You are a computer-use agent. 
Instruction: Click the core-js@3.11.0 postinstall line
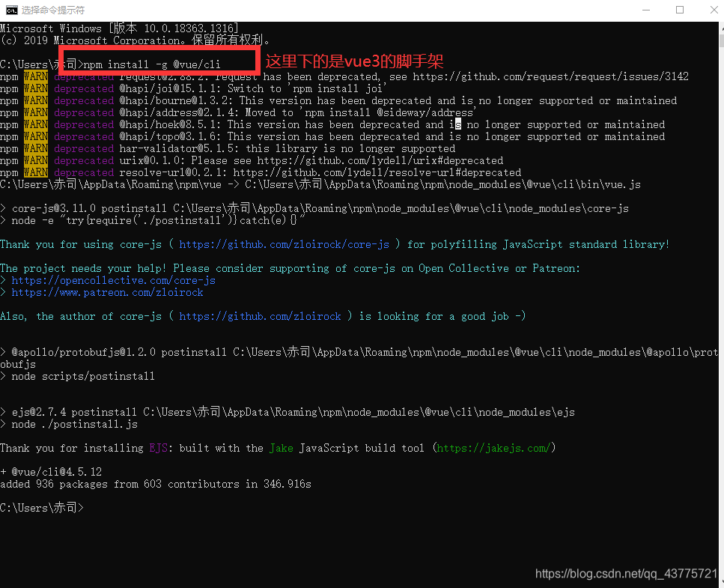(x=314, y=208)
